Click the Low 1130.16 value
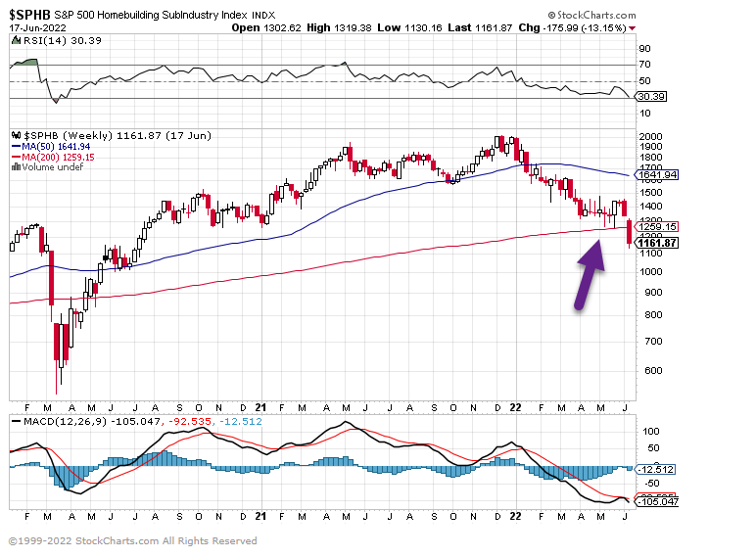756x558 pixels. (409, 28)
